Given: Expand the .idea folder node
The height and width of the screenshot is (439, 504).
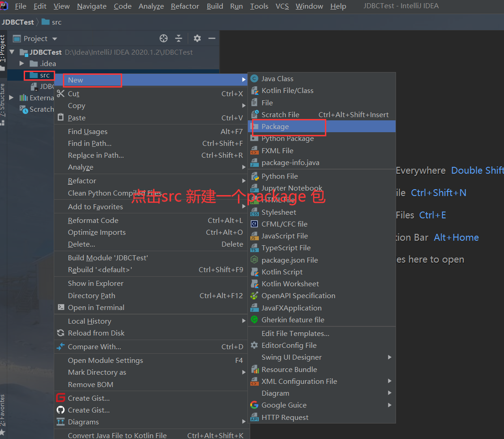Looking at the screenshot, I should click(x=21, y=63).
